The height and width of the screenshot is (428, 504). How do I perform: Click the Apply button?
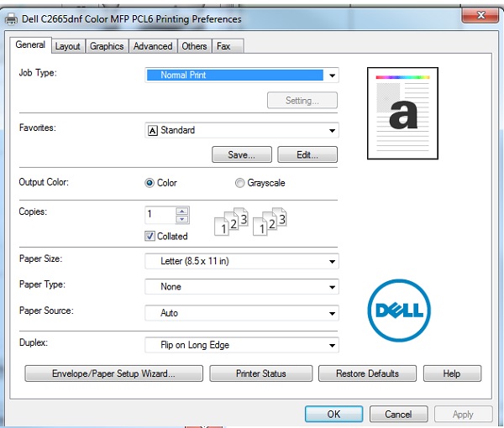463,415
